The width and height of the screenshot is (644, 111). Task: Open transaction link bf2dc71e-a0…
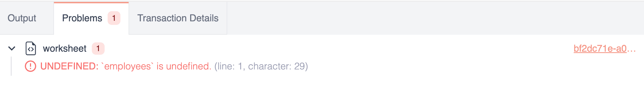[604, 48]
